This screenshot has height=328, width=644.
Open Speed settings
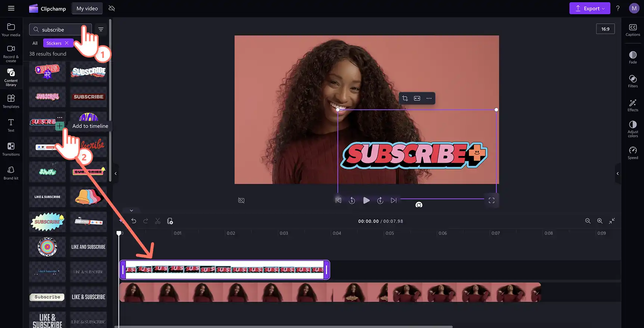[x=633, y=153]
